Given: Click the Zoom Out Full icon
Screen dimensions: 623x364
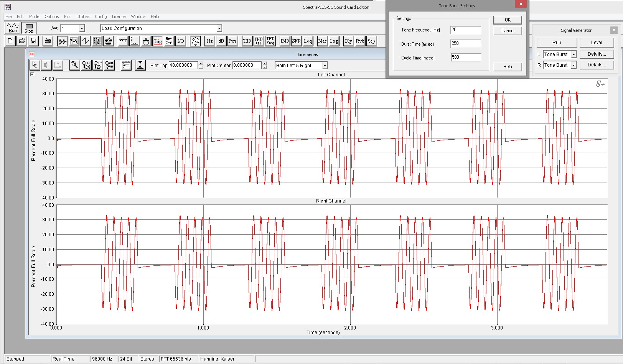Looking at the screenshot, I should [109, 65].
